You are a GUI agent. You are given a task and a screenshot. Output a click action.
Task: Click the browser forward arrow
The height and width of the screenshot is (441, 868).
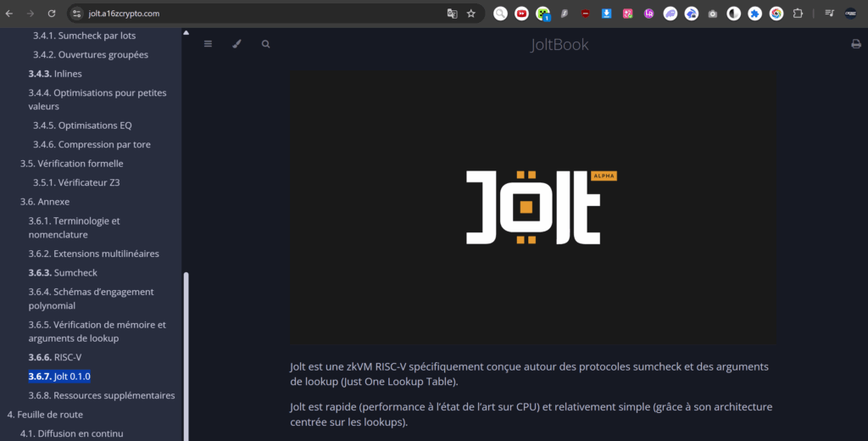(x=31, y=14)
